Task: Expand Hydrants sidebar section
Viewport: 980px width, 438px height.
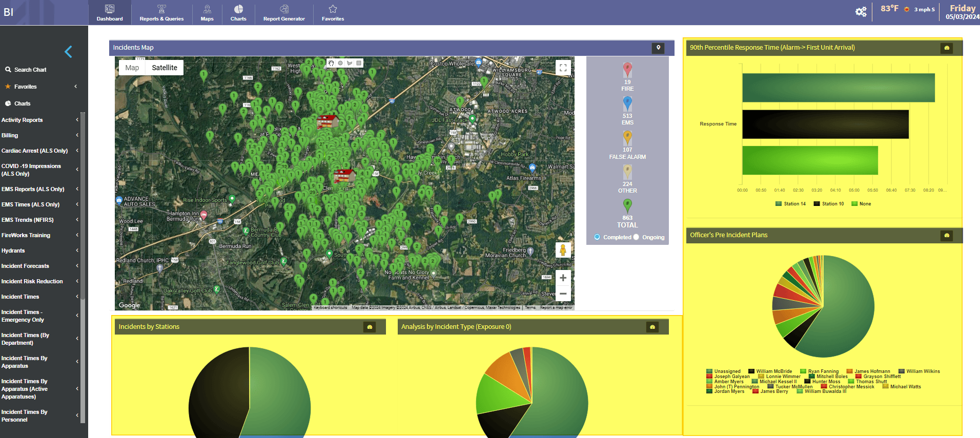Action: (40, 251)
